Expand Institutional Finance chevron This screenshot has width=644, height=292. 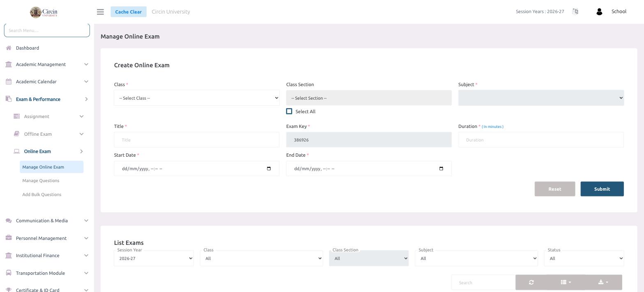point(86,255)
